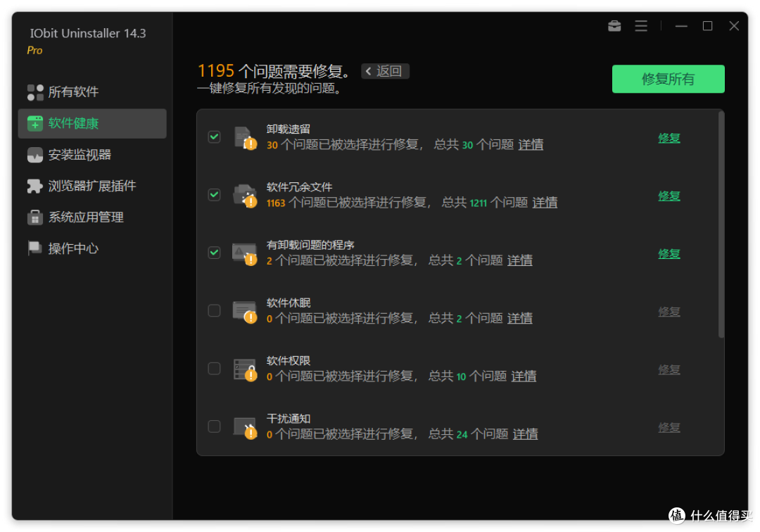Check the 干扰通知 checkbox
The height and width of the screenshot is (532, 760).
pyautogui.click(x=214, y=426)
